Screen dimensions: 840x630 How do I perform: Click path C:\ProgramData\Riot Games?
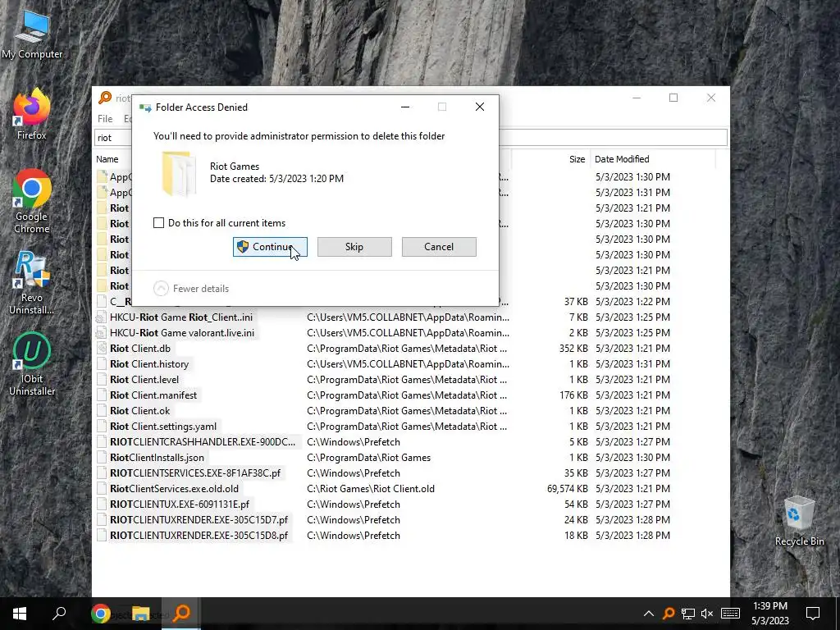point(368,458)
